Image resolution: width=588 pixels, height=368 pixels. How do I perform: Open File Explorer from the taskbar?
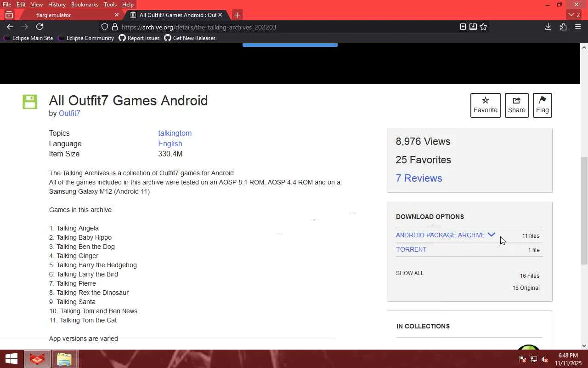tap(64, 359)
